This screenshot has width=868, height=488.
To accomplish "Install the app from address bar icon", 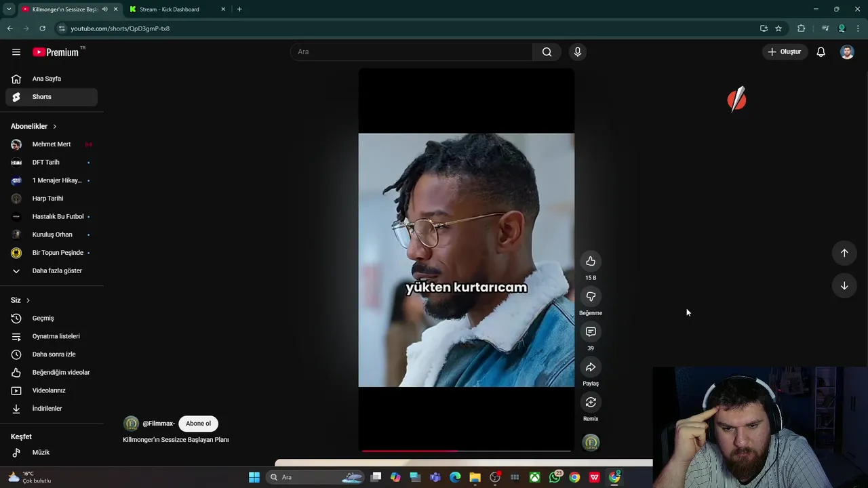I will click(764, 28).
